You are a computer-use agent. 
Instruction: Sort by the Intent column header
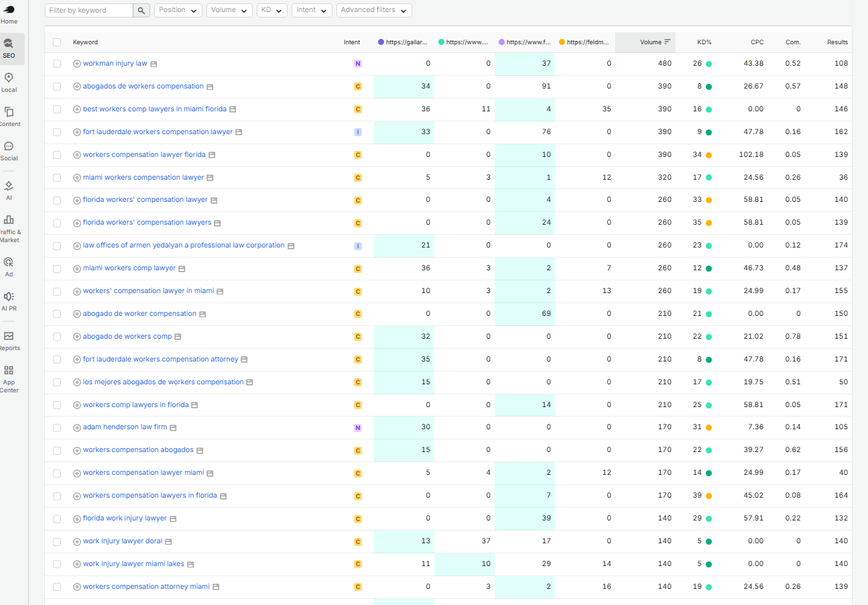[x=352, y=42]
